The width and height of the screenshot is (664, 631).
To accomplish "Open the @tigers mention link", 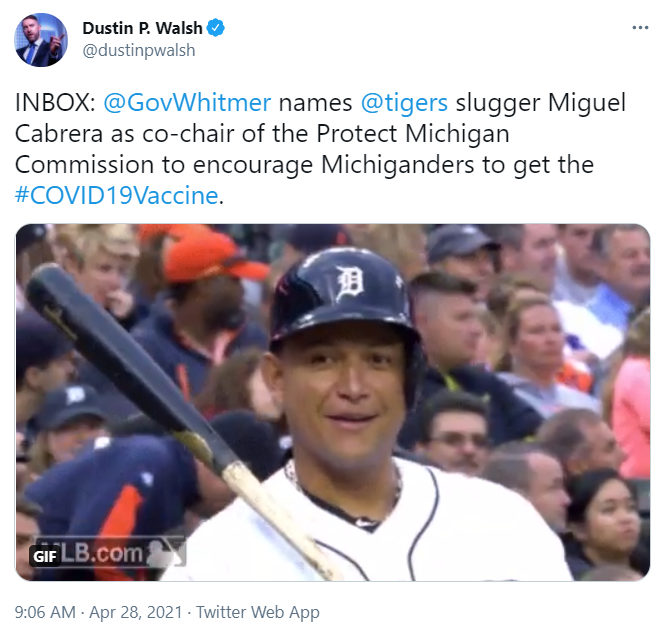I will click(404, 102).
